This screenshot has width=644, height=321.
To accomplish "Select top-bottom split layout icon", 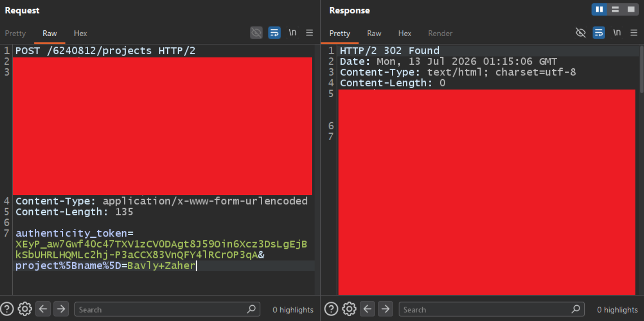I will pyautogui.click(x=615, y=9).
